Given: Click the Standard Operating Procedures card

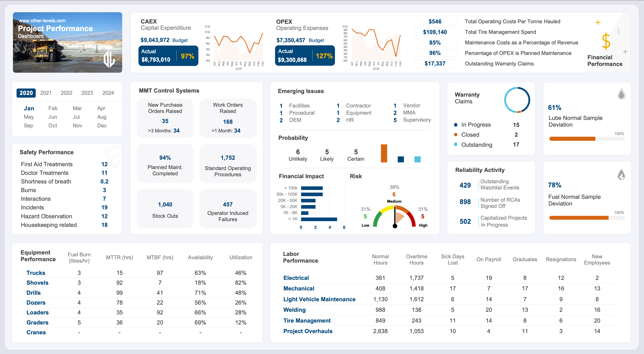Looking at the screenshot, I should coord(228,164).
